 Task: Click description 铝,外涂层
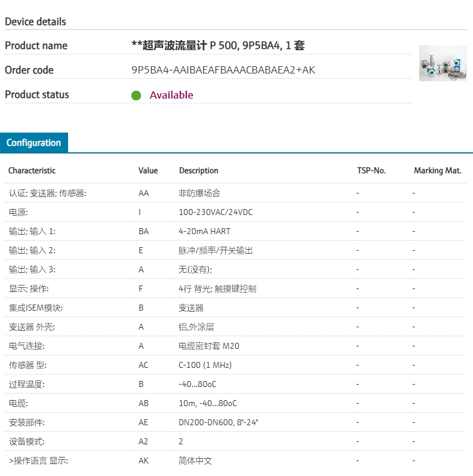tap(196, 327)
